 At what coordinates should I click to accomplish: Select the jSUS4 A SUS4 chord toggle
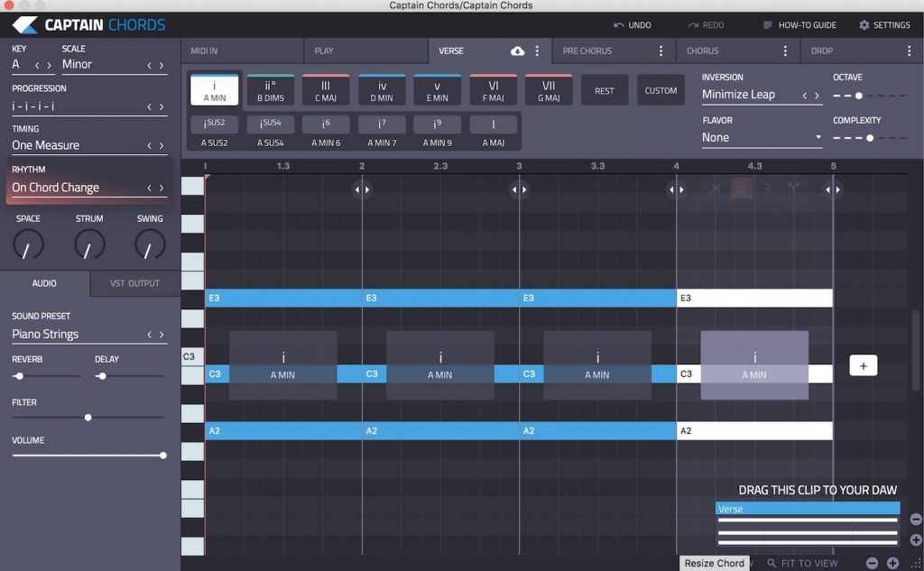point(271,126)
